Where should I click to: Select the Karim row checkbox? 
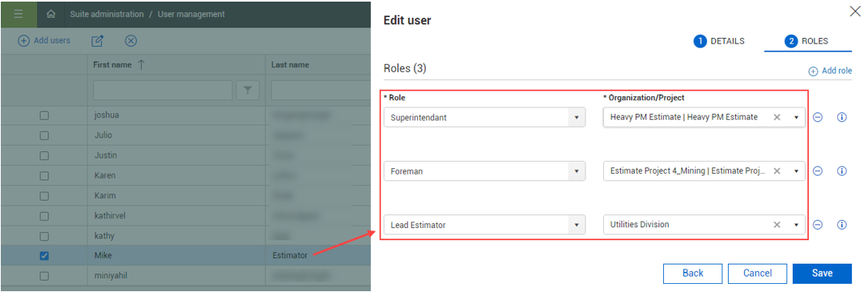point(45,196)
